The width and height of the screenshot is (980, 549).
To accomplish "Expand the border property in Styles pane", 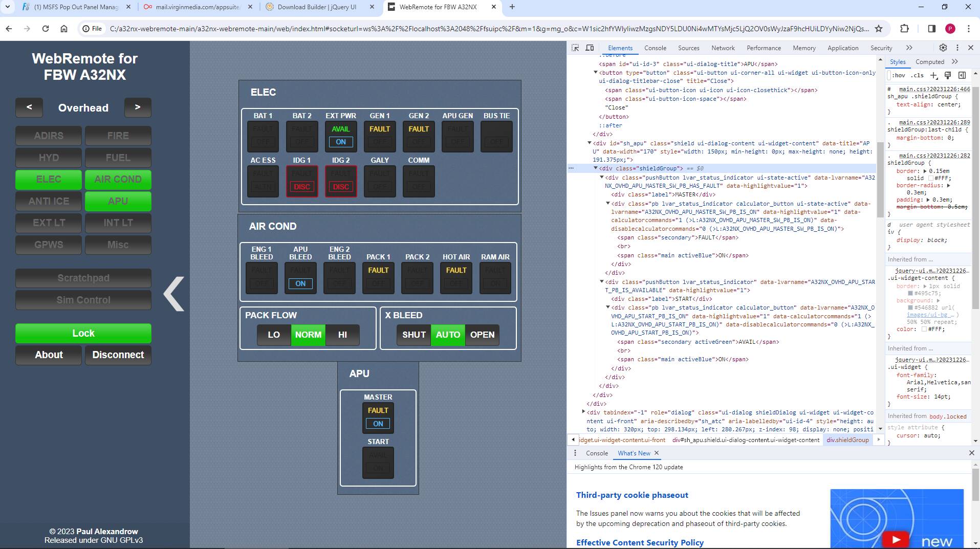I will click(924, 170).
